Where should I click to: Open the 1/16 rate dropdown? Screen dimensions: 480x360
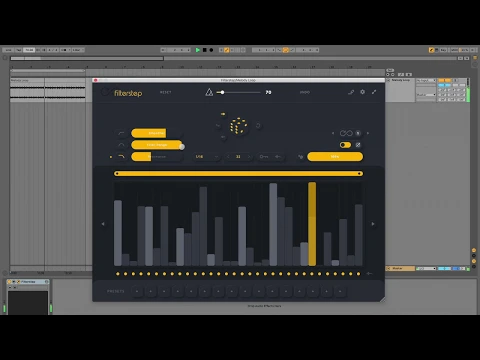[207, 156]
